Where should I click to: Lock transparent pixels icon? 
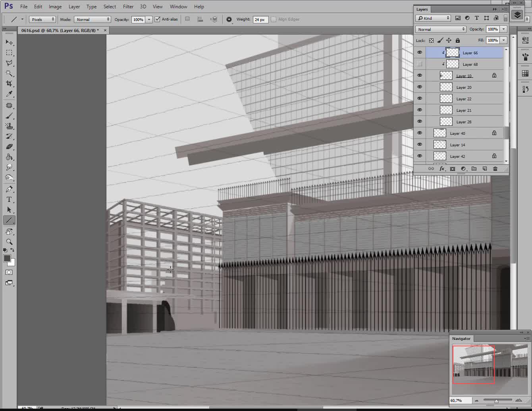[431, 40]
